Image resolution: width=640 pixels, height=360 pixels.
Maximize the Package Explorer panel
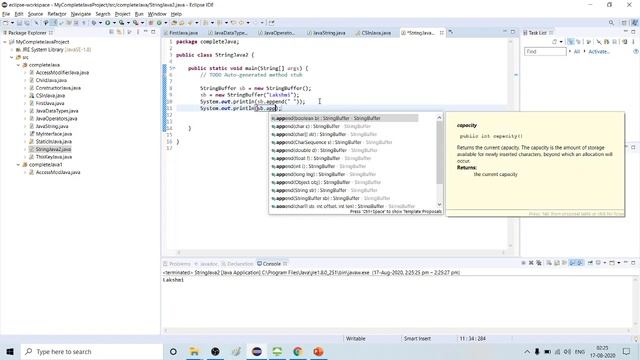153,32
